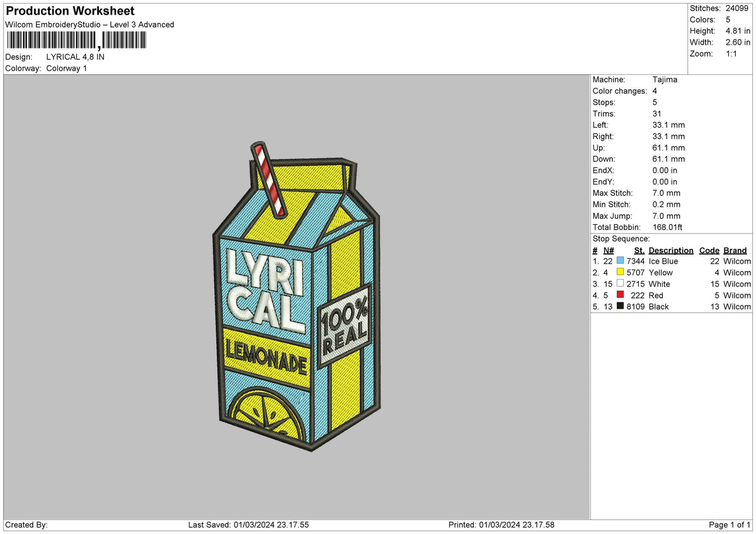Click the 'Ice Blue' description text
The height and width of the screenshot is (534, 756).
(663, 261)
